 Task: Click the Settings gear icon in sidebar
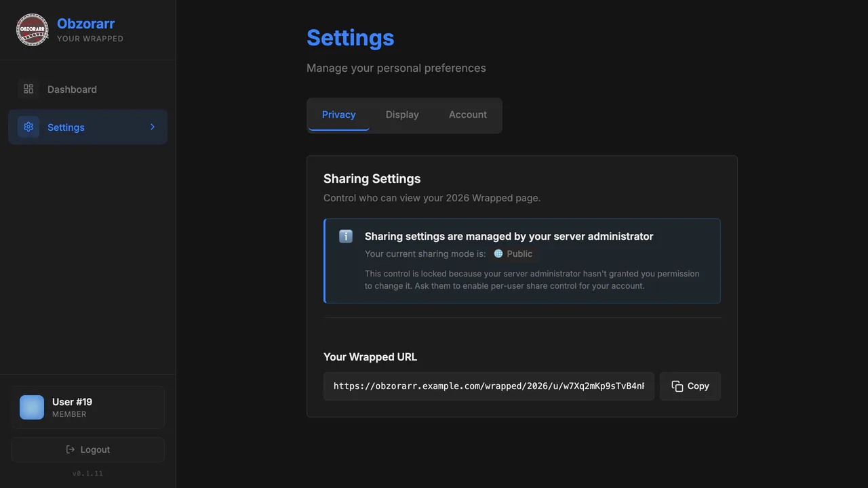click(x=28, y=127)
